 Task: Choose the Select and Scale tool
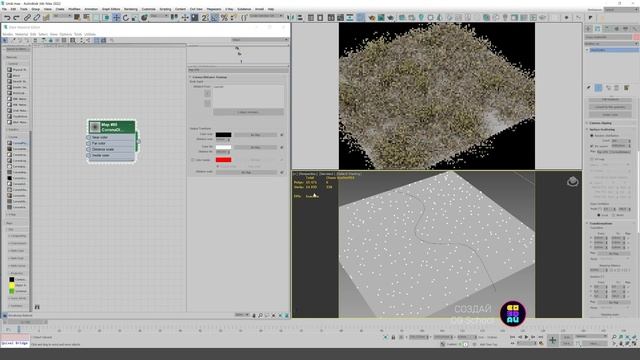click(135, 18)
